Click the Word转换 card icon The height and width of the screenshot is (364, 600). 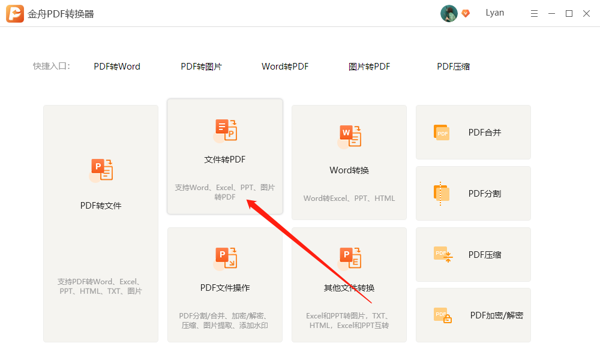pyautogui.click(x=349, y=137)
